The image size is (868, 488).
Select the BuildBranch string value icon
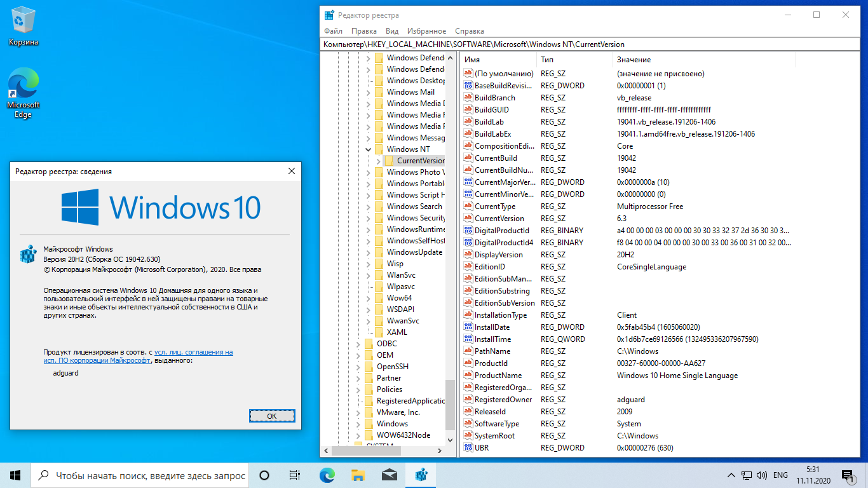pyautogui.click(x=469, y=98)
